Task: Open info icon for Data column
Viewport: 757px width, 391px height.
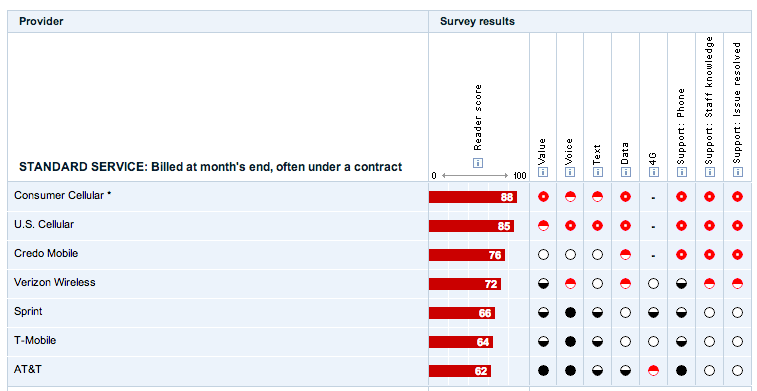Action: point(625,172)
